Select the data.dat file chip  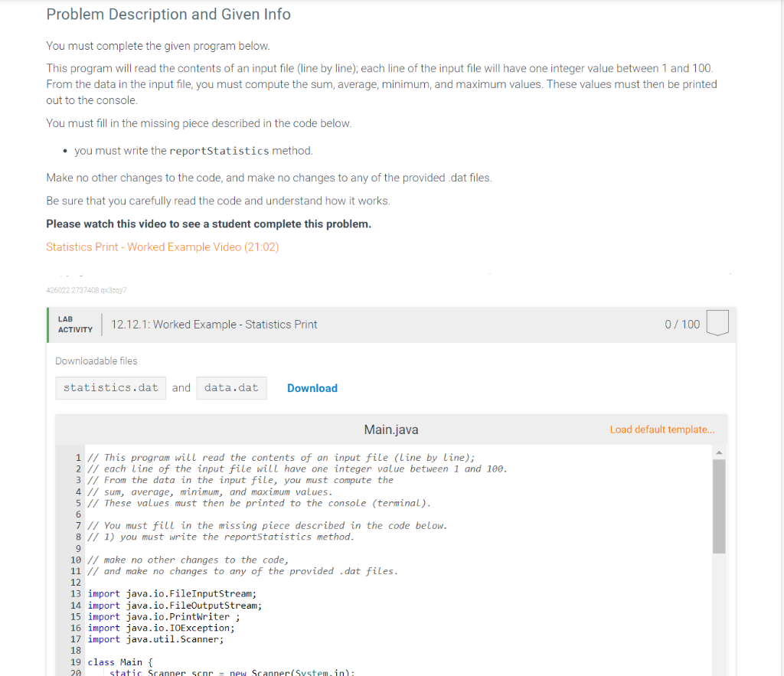pyautogui.click(x=231, y=387)
